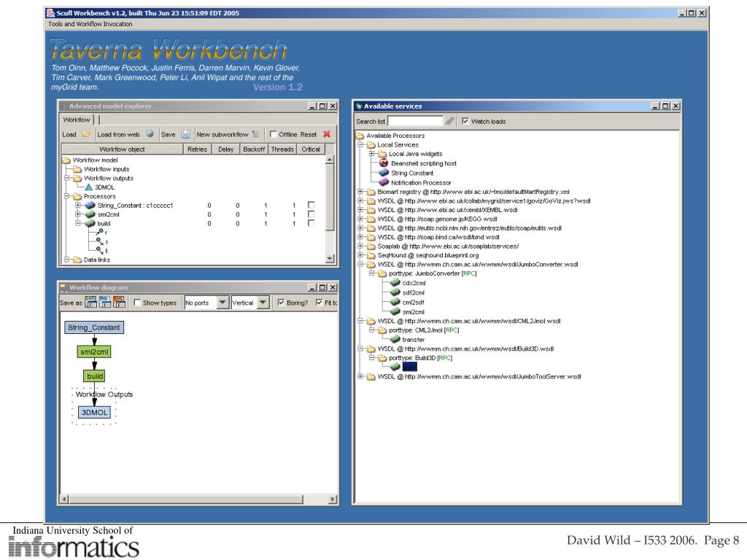Toggle the Boring? checkbox
747x560 pixels.
(x=281, y=303)
